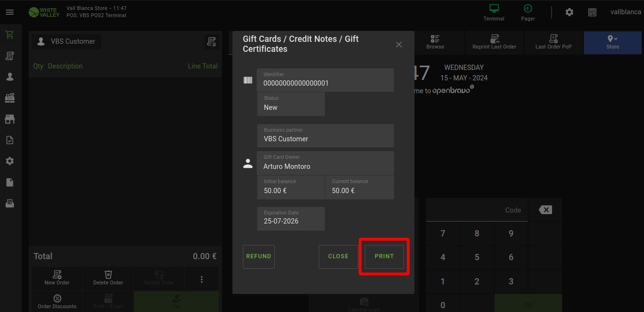Open the printer sidebar icon
Viewport: 644px width, 312px height.
(10, 204)
